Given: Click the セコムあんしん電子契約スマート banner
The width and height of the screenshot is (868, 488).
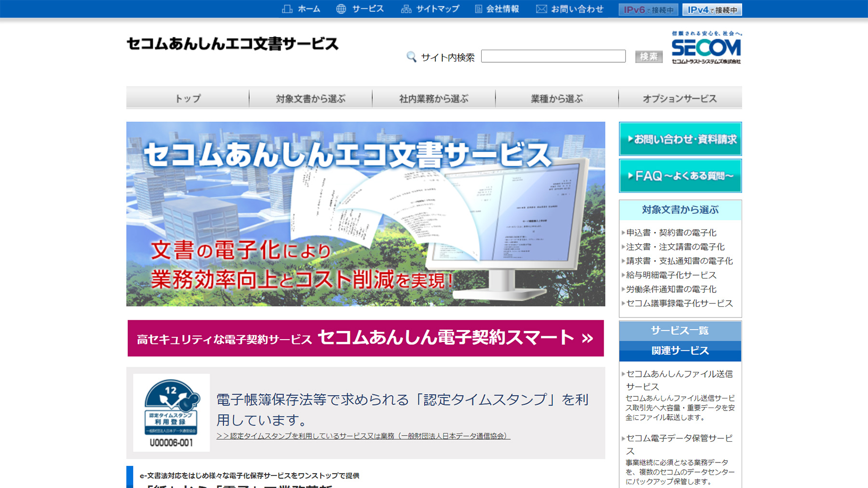Looking at the screenshot, I should [365, 338].
